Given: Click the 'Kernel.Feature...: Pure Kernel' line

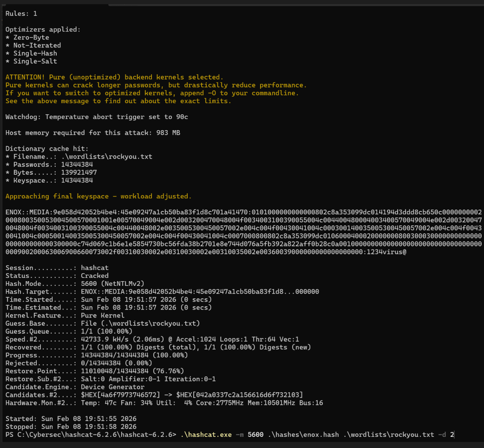Looking at the screenshot, I should point(65,316).
